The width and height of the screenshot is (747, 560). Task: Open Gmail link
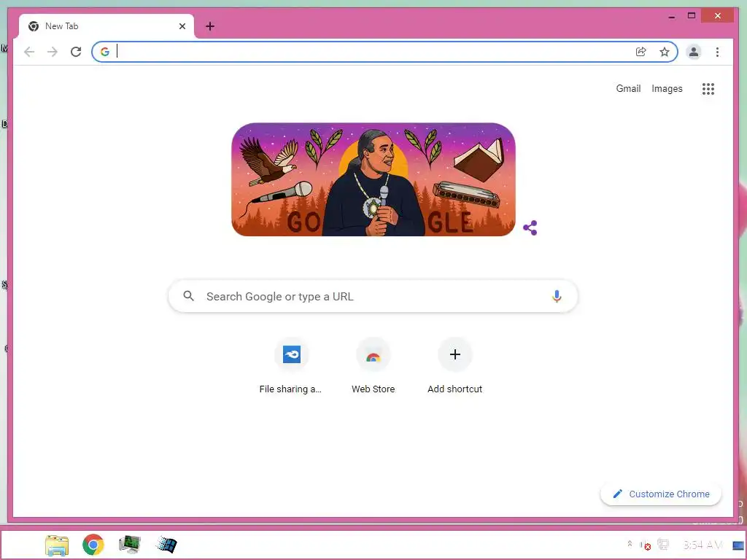click(628, 88)
